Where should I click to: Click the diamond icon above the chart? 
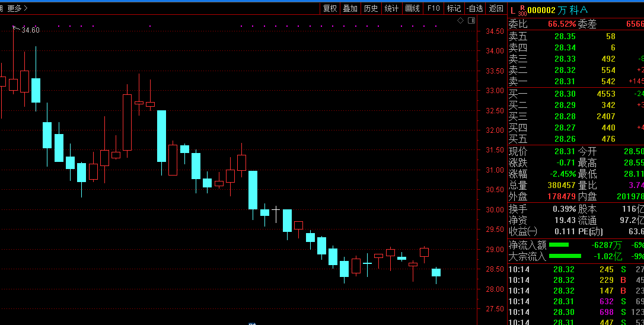[460, 20]
